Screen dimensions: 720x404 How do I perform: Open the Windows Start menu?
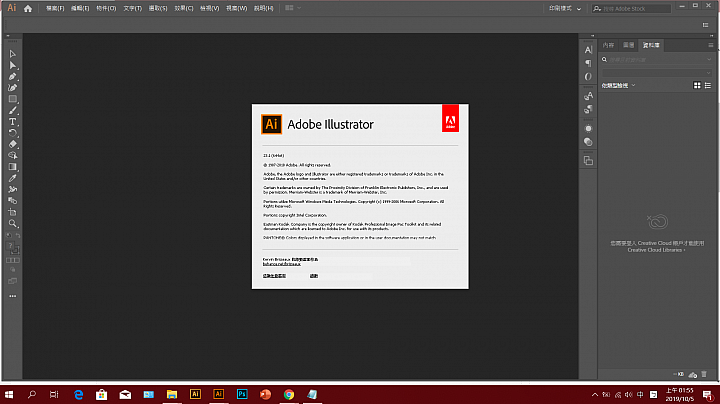(9, 394)
